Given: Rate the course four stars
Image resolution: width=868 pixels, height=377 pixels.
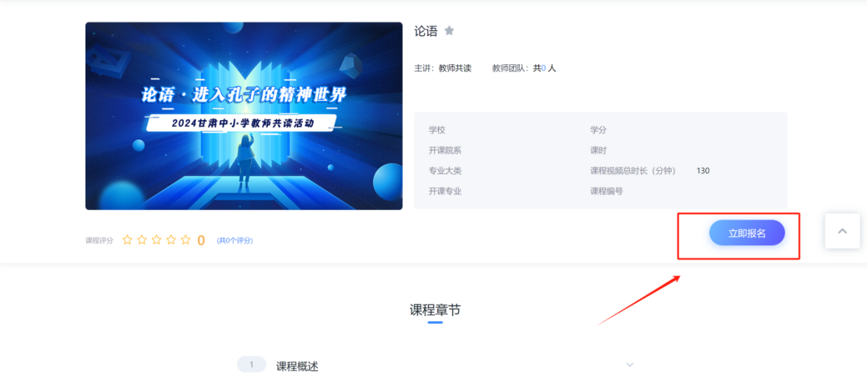Looking at the screenshot, I should coord(171,240).
